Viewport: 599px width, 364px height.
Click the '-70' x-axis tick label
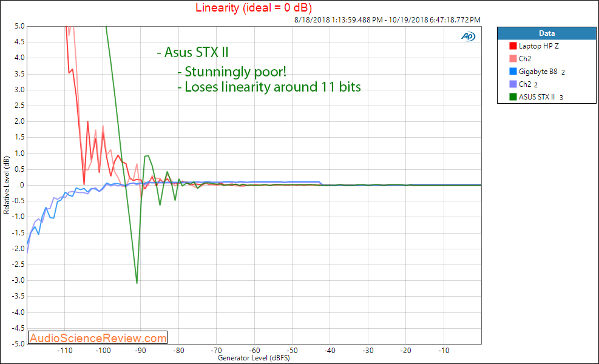216,350
